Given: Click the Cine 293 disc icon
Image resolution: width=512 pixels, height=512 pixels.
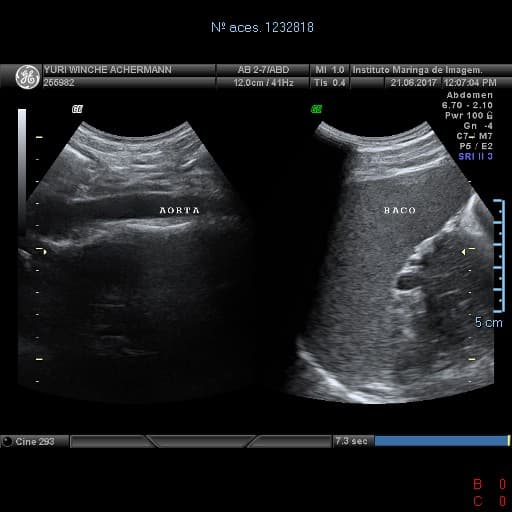Looking at the screenshot, I should tap(7, 441).
